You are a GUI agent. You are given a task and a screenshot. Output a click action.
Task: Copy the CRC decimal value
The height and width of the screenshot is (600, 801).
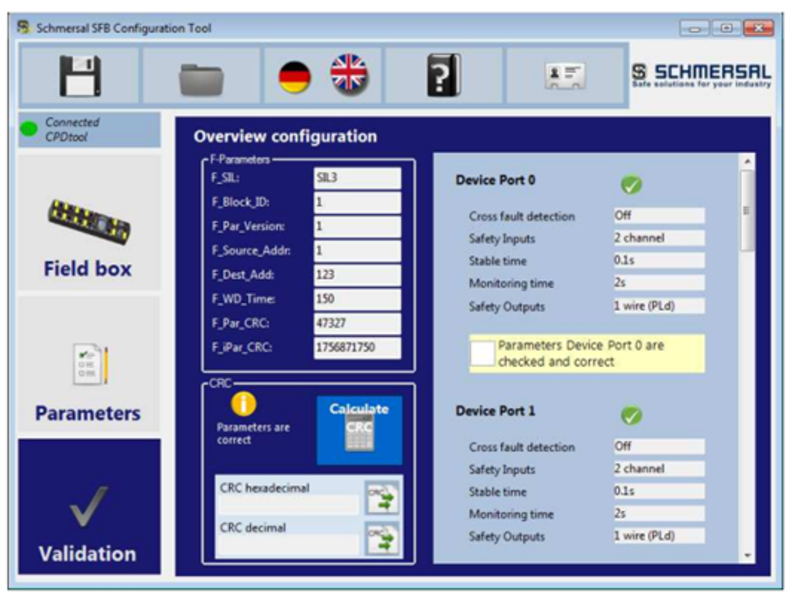click(382, 538)
